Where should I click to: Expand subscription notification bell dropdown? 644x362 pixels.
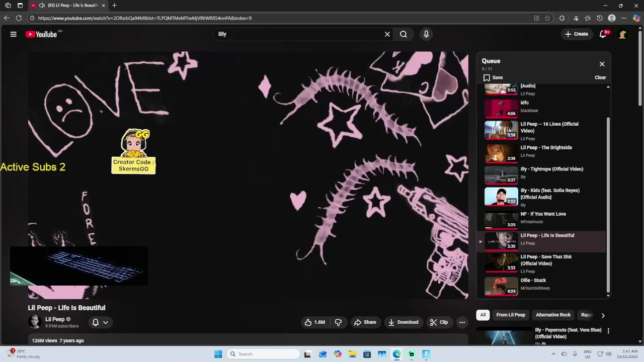coord(100,322)
